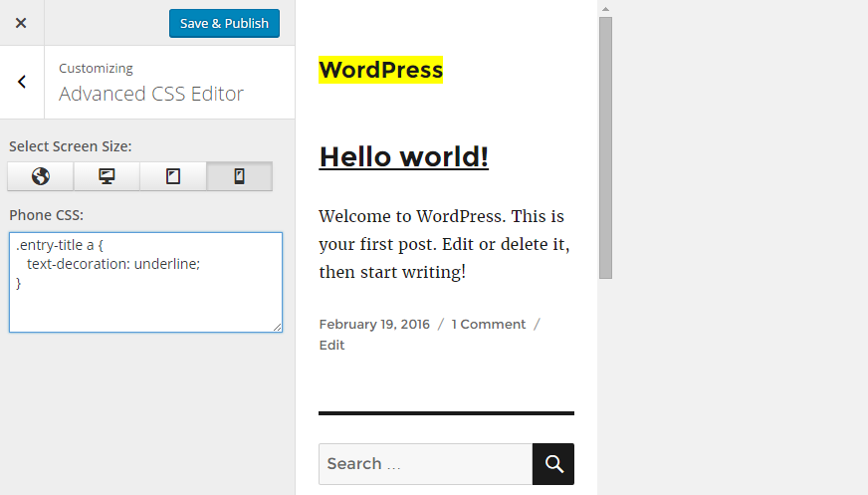Grab the textarea resize handle corner
This screenshot has height=495, width=868.
[x=278, y=328]
